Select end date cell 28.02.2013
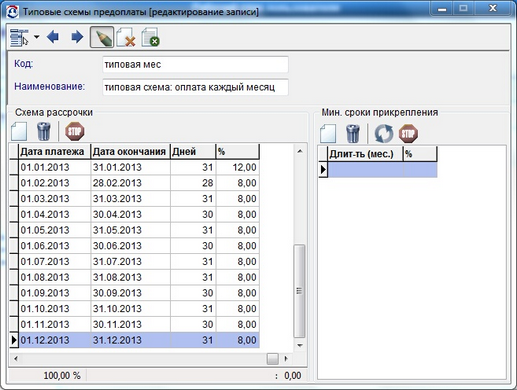The width and height of the screenshot is (517, 390). (x=130, y=183)
